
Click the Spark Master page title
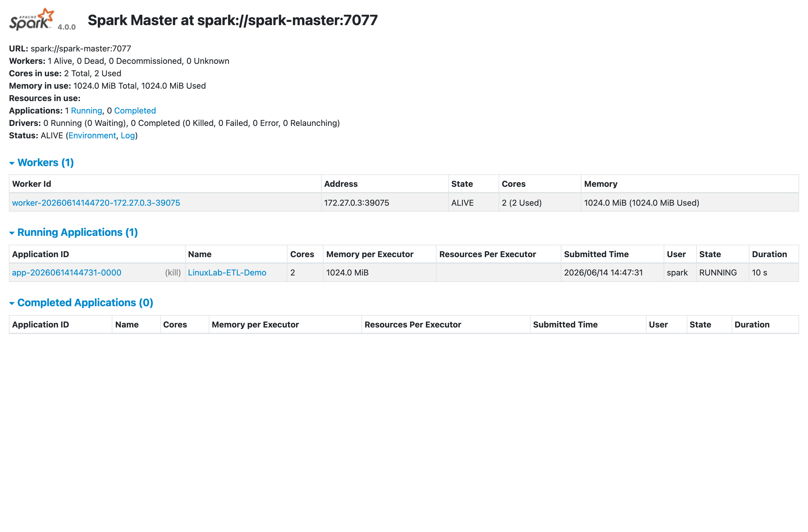pos(232,20)
